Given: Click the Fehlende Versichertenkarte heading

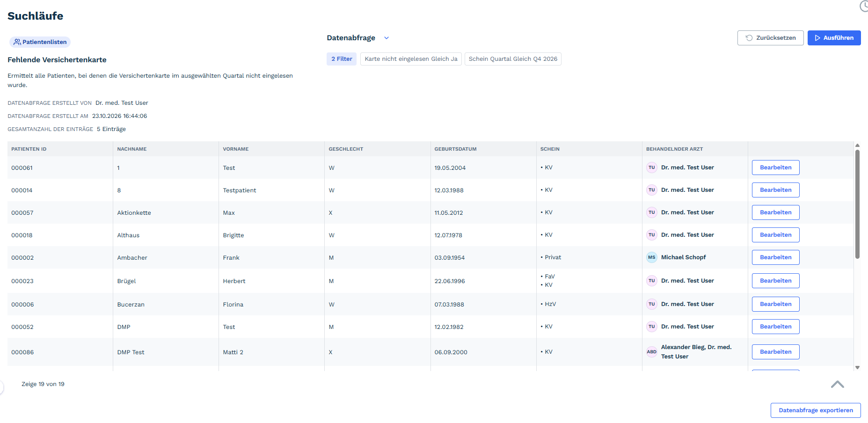Looking at the screenshot, I should (x=57, y=60).
